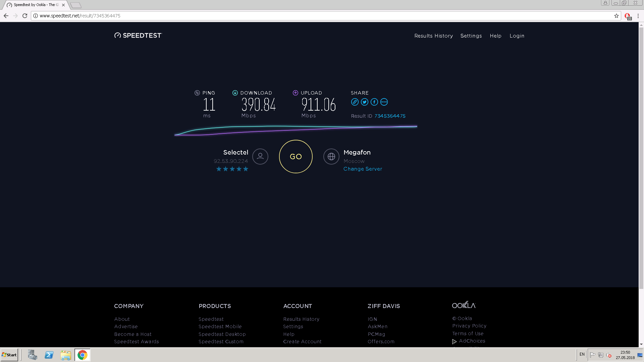Click Change Server link
644x362 pixels.
(x=363, y=169)
